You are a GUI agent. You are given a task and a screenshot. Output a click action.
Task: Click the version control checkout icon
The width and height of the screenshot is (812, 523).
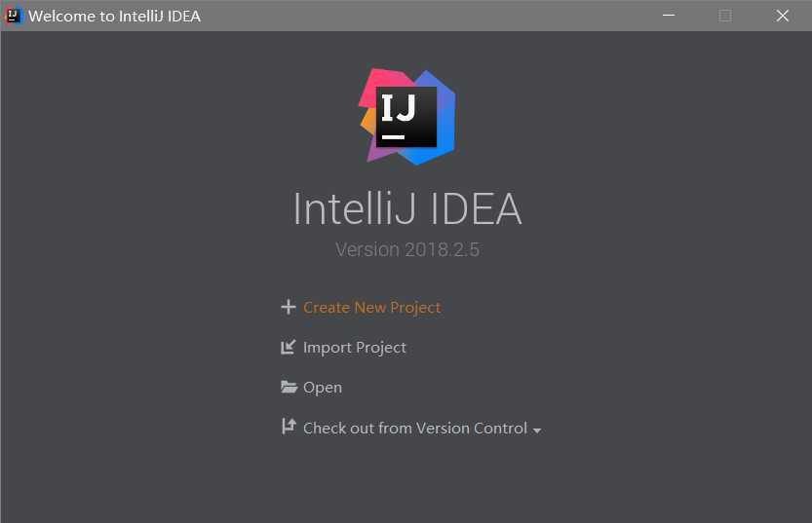289,427
